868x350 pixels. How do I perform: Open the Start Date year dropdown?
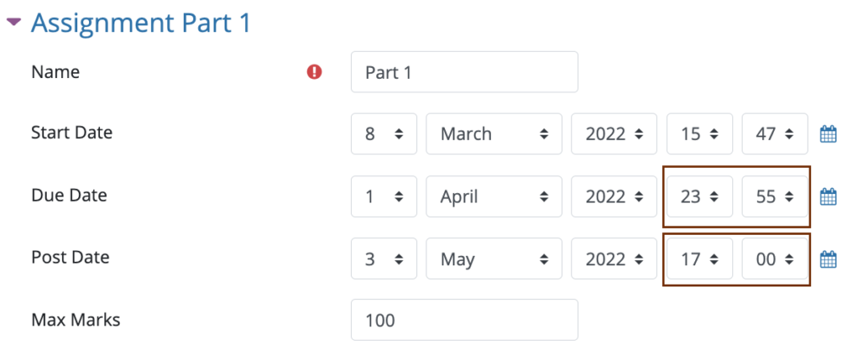[614, 134]
